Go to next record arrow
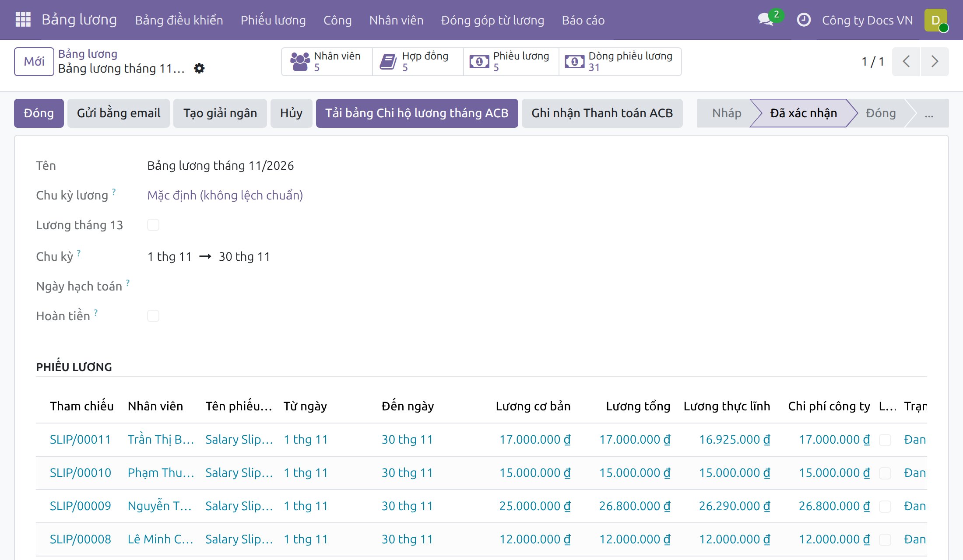 point(935,61)
